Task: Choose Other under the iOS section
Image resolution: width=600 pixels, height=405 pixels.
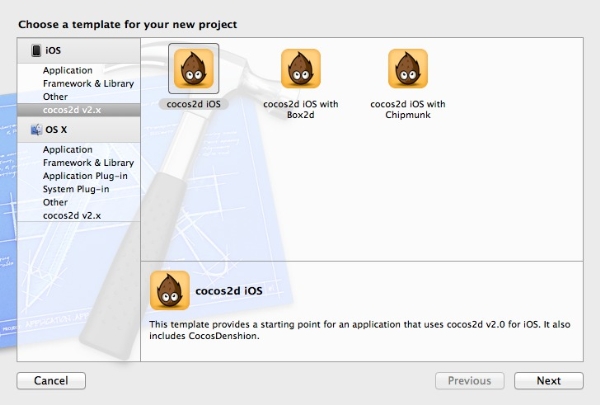Action: point(55,97)
